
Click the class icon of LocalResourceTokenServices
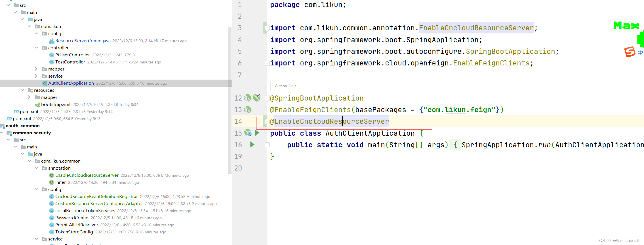(52, 211)
